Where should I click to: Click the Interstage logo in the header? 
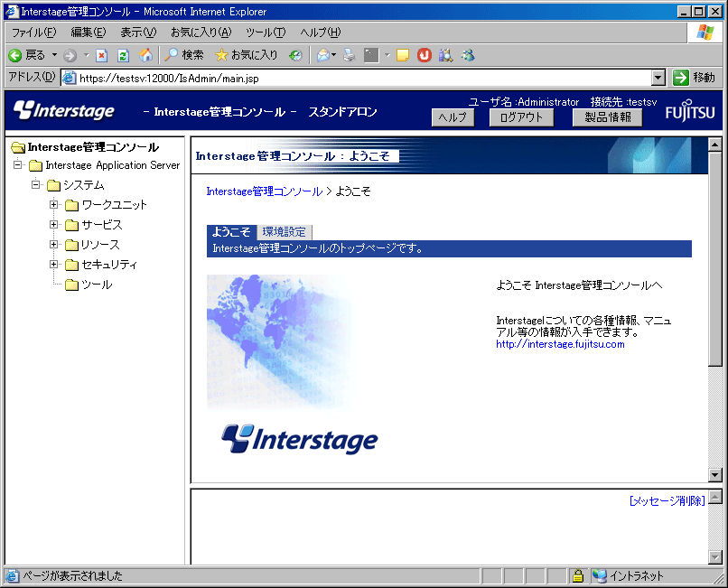[x=63, y=110]
